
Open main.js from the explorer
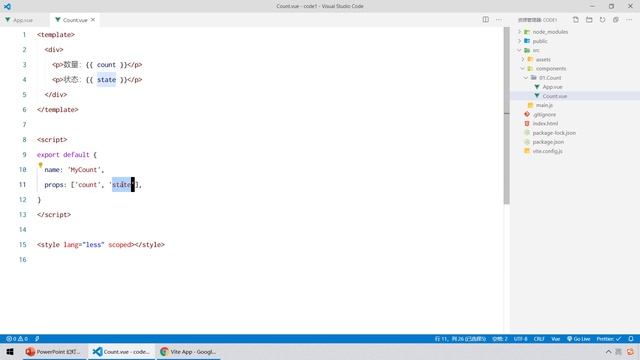[x=544, y=105]
